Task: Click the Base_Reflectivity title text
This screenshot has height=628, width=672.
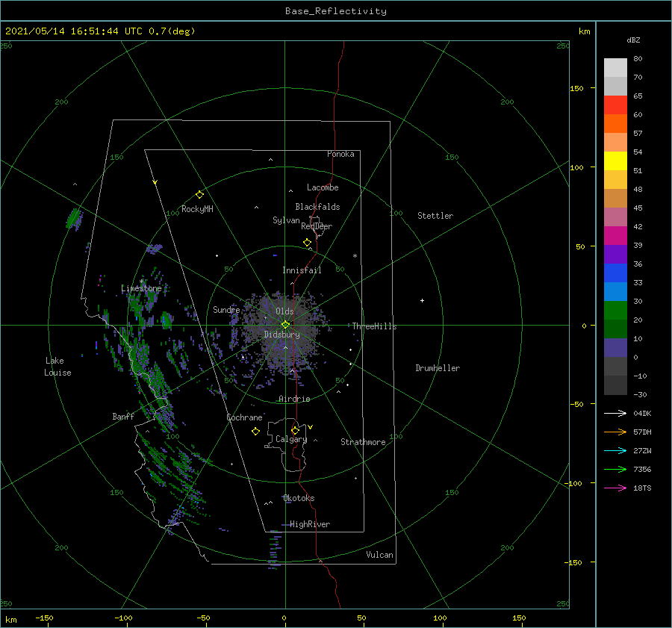Action: pyautogui.click(x=336, y=11)
